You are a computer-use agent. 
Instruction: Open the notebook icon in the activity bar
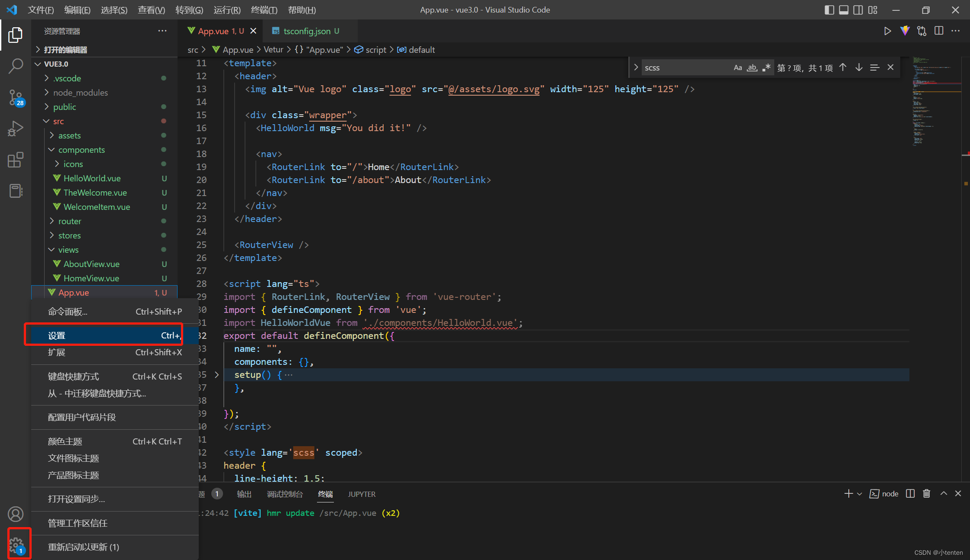pyautogui.click(x=16, y=191)
